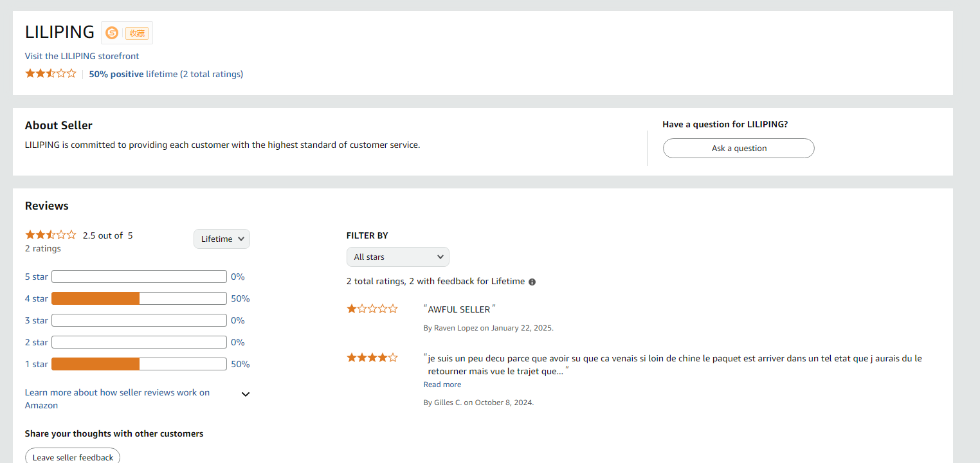The image size is (980, 463).
Task: Filter reviews by the 1 star link
Action: [36, 365]
